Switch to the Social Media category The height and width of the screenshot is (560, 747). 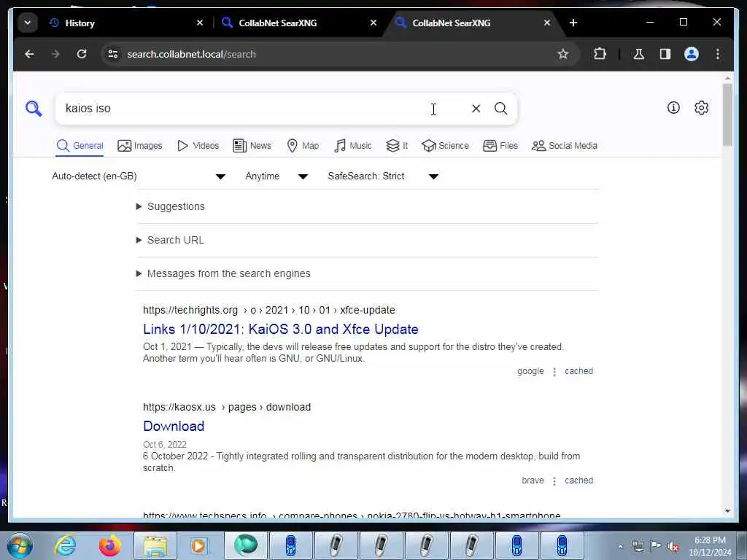point(565,146)
